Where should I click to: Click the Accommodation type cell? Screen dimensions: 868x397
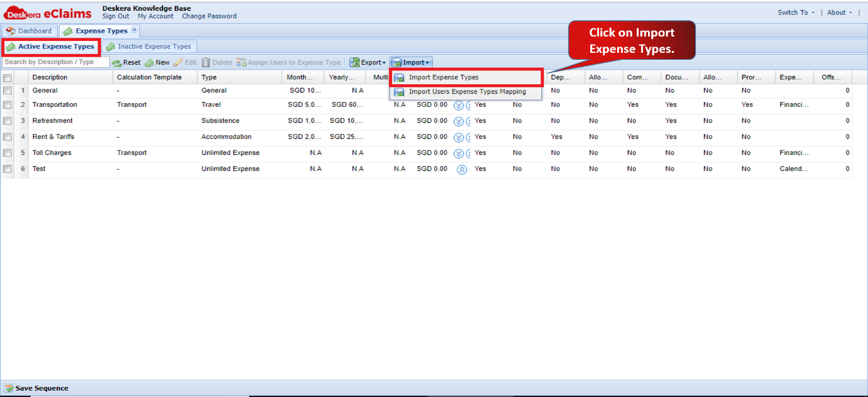240,137
